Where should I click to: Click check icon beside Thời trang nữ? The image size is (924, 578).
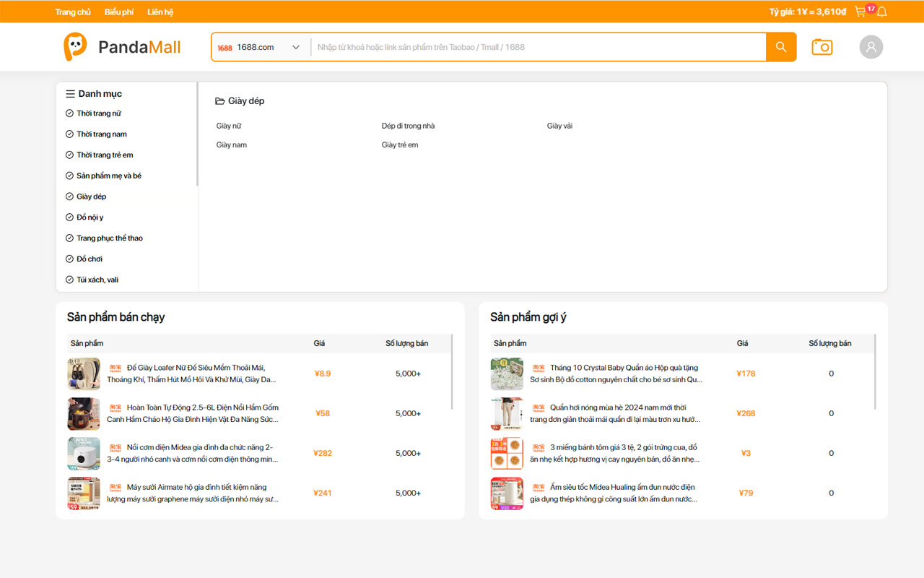70,113
